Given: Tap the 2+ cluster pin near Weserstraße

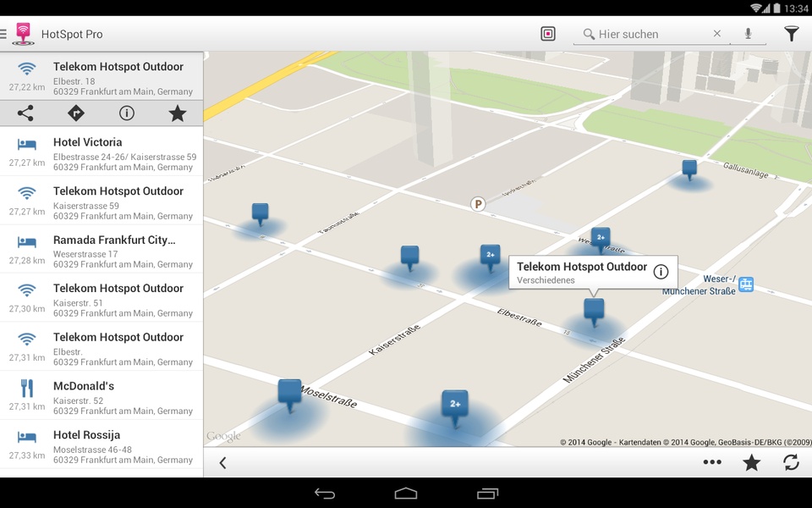Looking at the screenshot, I should [x=601, y=240].
